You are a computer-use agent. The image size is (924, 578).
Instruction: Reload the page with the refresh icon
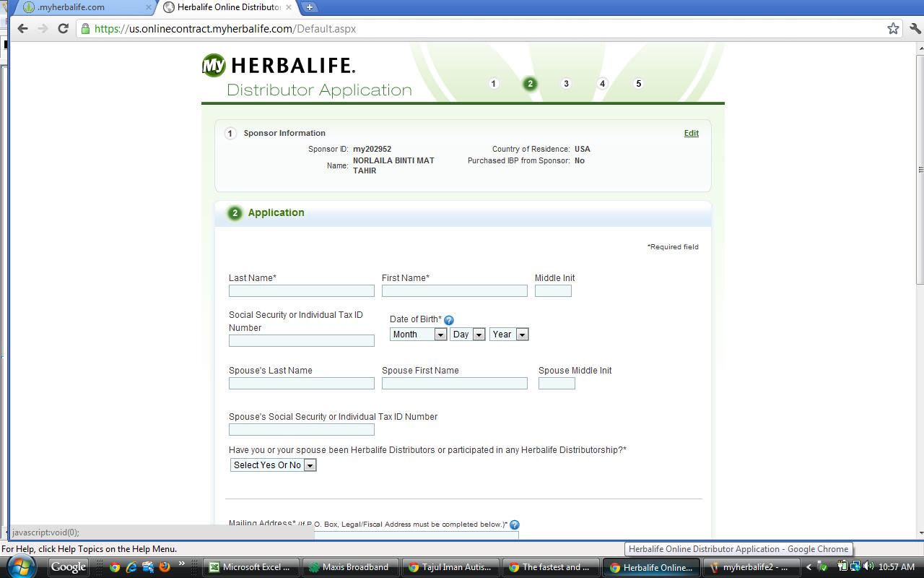click(x=63, y=29)
